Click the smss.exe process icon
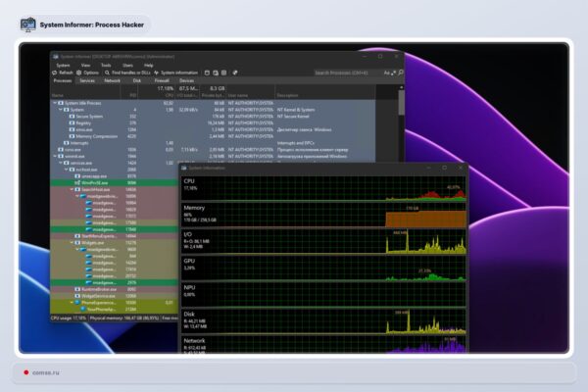 (x=72, y=129)
